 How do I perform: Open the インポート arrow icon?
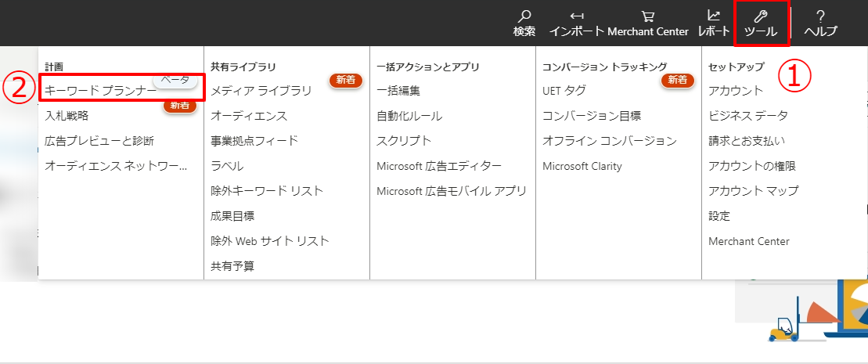[577, 16]
